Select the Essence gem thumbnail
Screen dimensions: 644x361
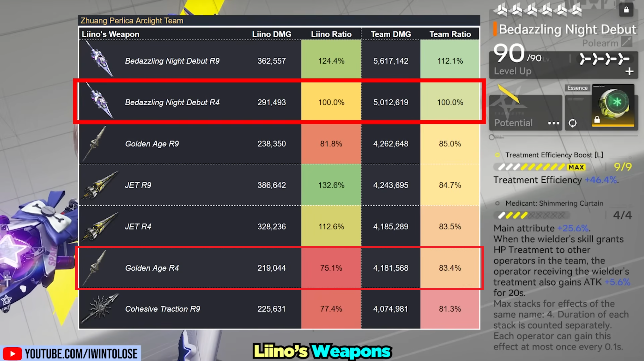click(x=613, y=106)
